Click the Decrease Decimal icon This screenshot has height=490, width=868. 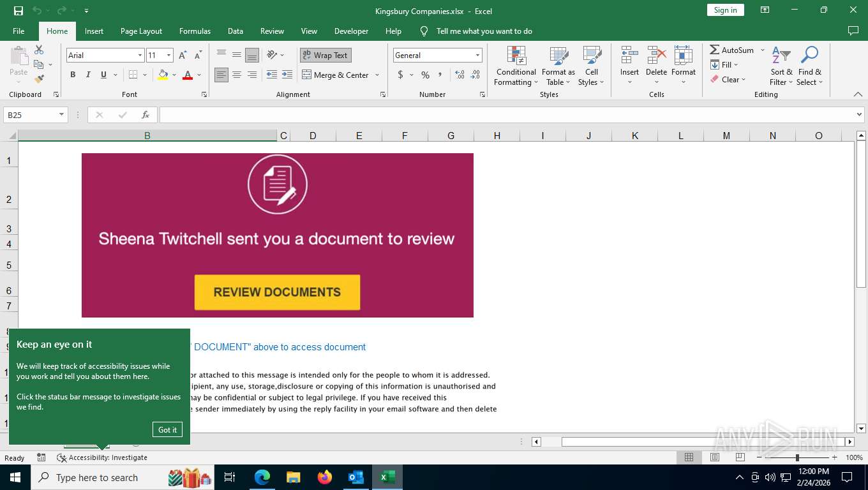[475, 75]
